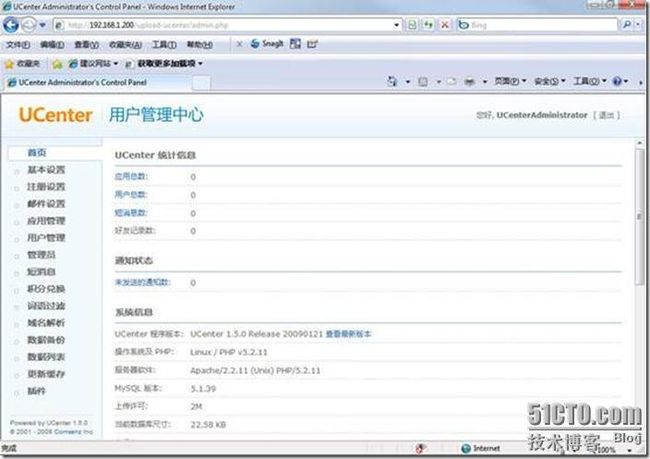
Task: Open the 文件(F) menu
Action: 18,44
